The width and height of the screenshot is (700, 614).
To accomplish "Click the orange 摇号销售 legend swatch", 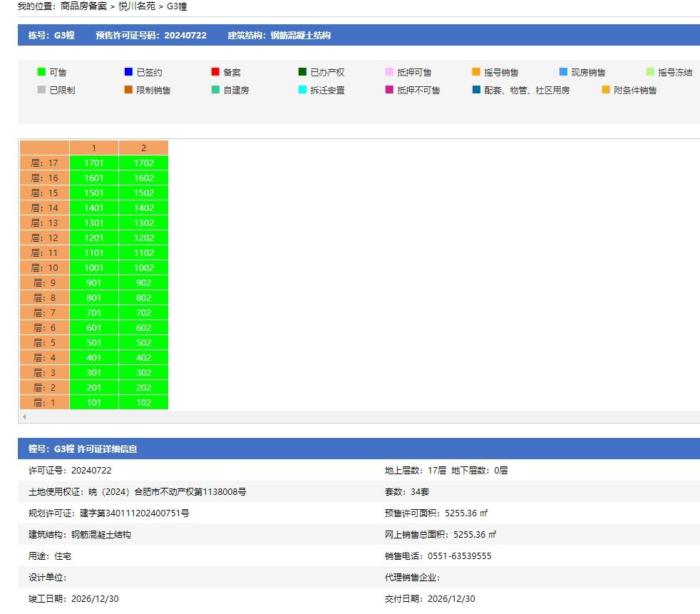I will pos(476,72).
